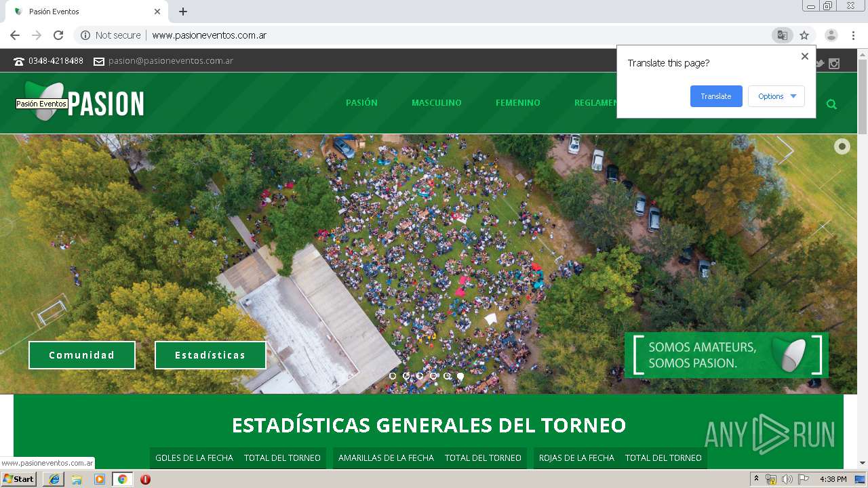Viewport: 868px width, 488px height.
Task: Select the AMARILLAS DE LA FECHA tab
Action: tap(386, 458)
